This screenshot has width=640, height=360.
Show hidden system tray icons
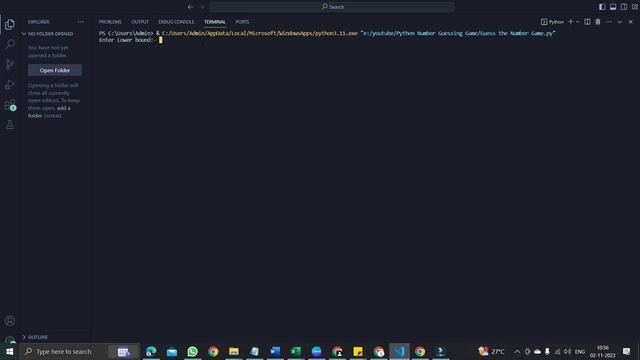coord(517,351)
